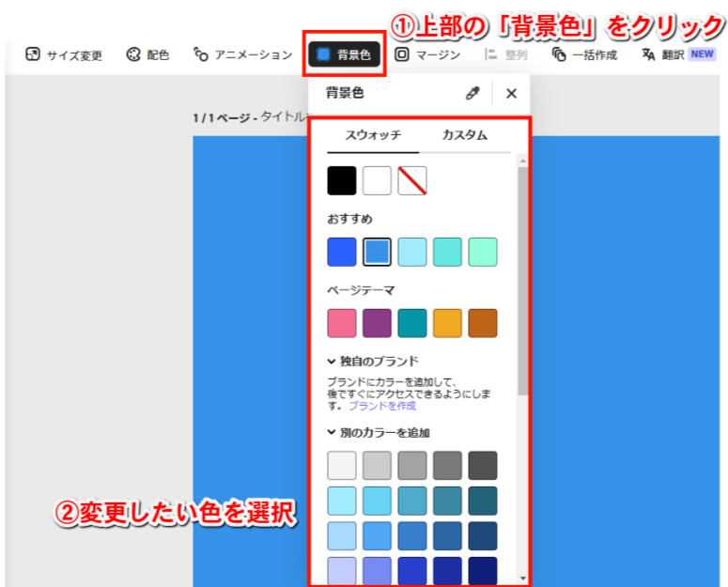Image resolution: width=728 pixels, height=587 pixels.
Task: Select the black color swatch
Action: click(342, 180)
